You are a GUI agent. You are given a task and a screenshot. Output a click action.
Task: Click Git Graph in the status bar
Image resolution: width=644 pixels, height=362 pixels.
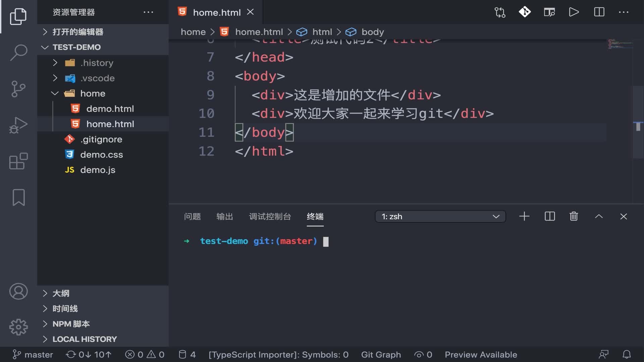coord(381,355)
